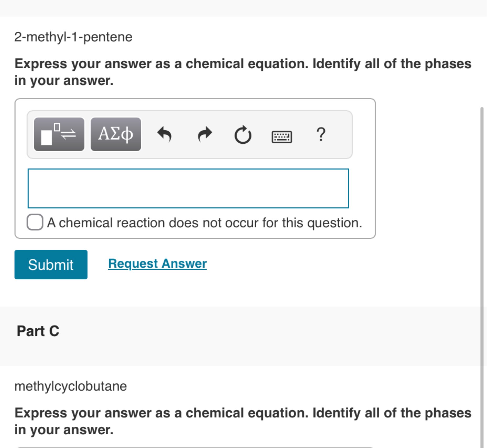Viewport: 499px width, 448px height.
Task: Open the ΑΣφ Greek symbol palette
Action: [116, 134]
